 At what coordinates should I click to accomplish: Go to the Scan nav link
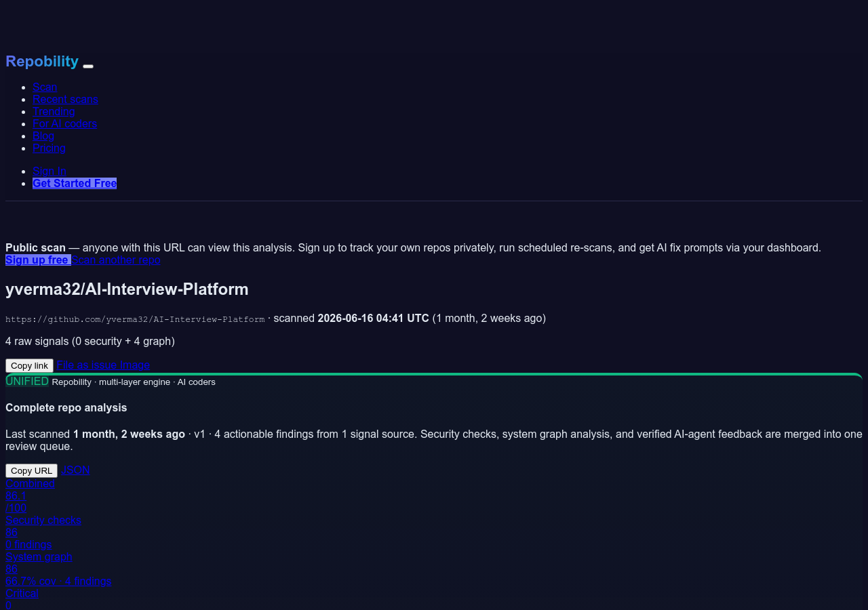point(45,87)
